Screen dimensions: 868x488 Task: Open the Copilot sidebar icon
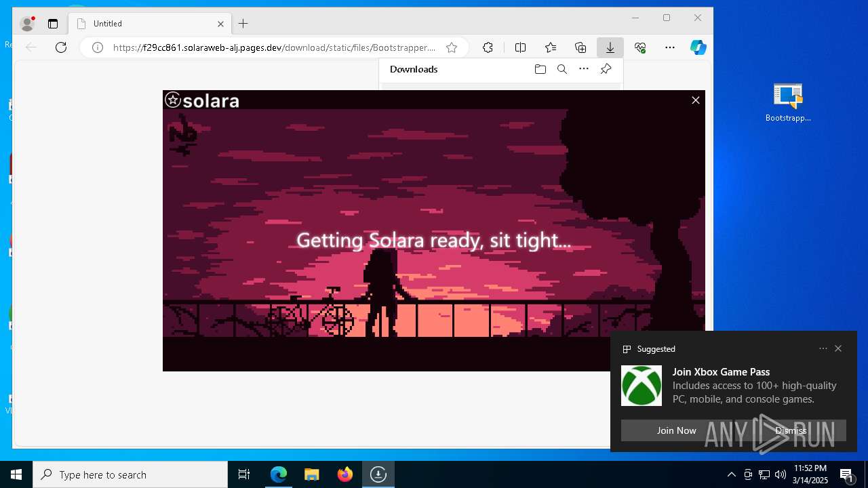(698, 47)
